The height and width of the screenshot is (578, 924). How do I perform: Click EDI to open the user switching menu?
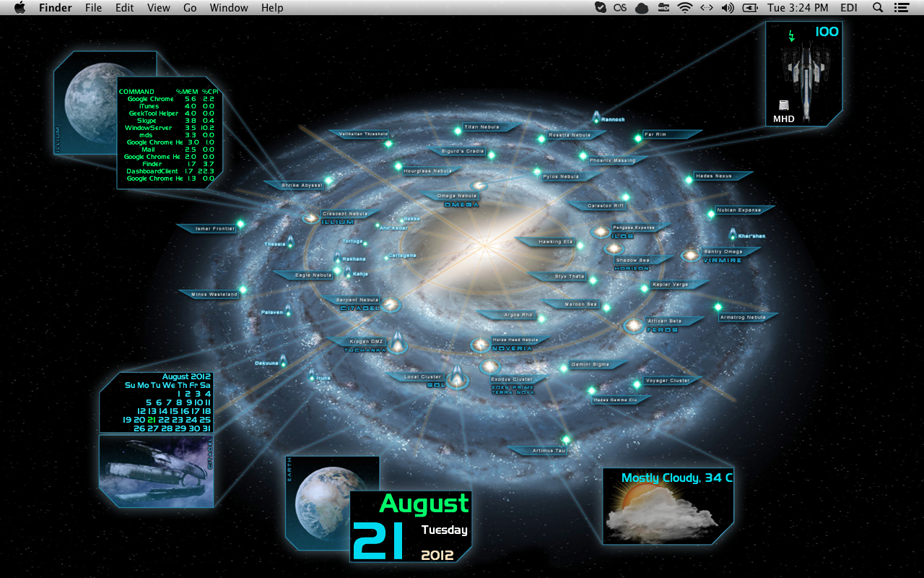[x=849, y=7]
